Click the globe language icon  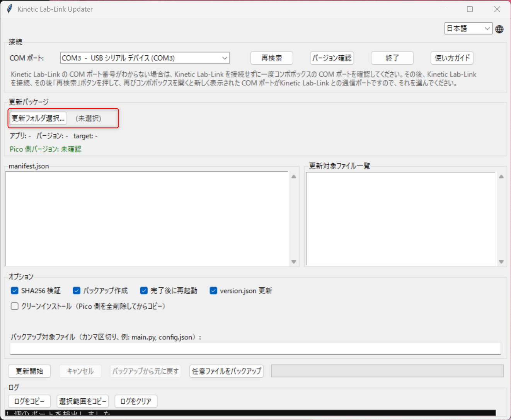pyautogui.click(x=499, y=29)
